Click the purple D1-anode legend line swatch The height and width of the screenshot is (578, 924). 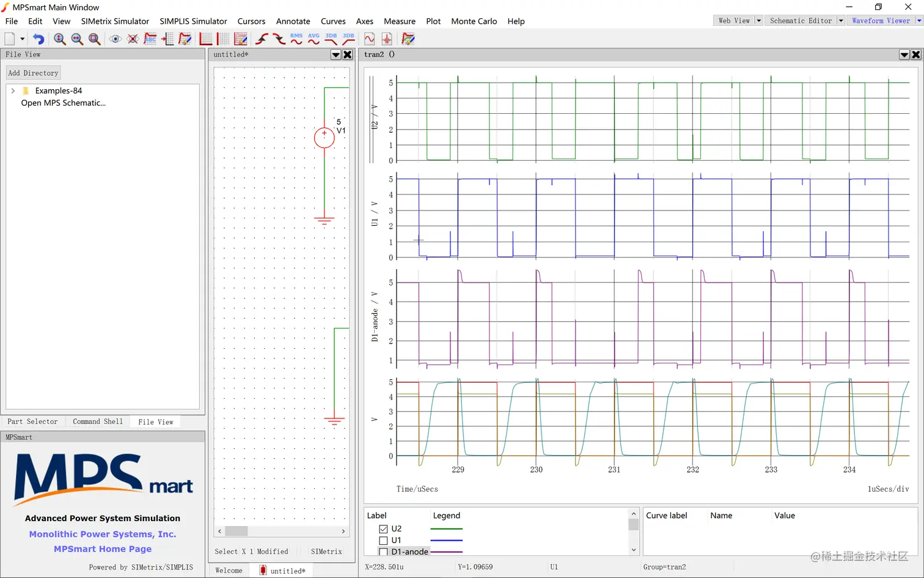(446, 552)
